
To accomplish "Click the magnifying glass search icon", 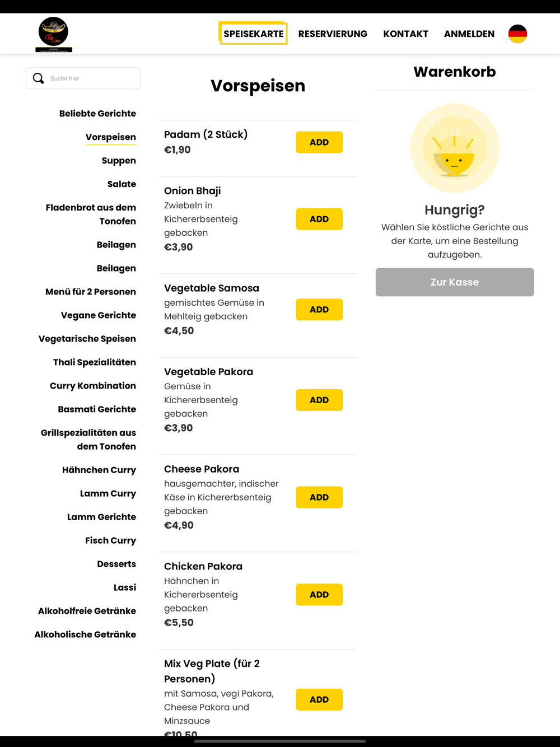I will [38, 78].
